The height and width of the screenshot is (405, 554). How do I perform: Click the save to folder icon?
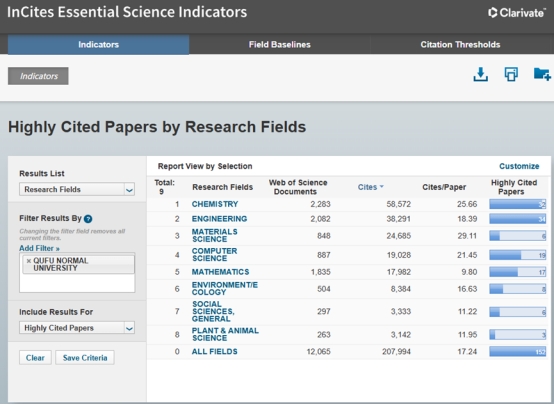pyautogui.click(x=542, y=74)
